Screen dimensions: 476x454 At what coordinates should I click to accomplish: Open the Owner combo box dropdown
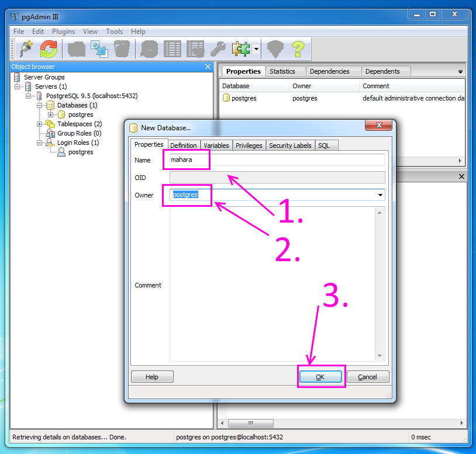tap(380, 195)
